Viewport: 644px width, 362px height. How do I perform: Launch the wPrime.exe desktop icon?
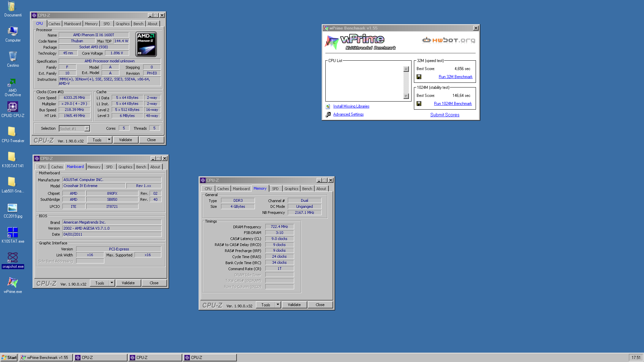point(13,286)
